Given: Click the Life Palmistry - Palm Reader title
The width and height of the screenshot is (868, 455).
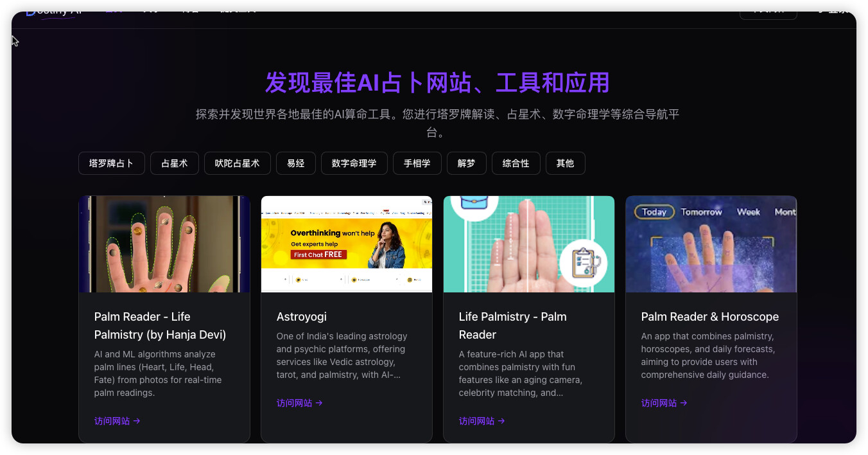Looking at the screenshot, I should pos(512,326).
